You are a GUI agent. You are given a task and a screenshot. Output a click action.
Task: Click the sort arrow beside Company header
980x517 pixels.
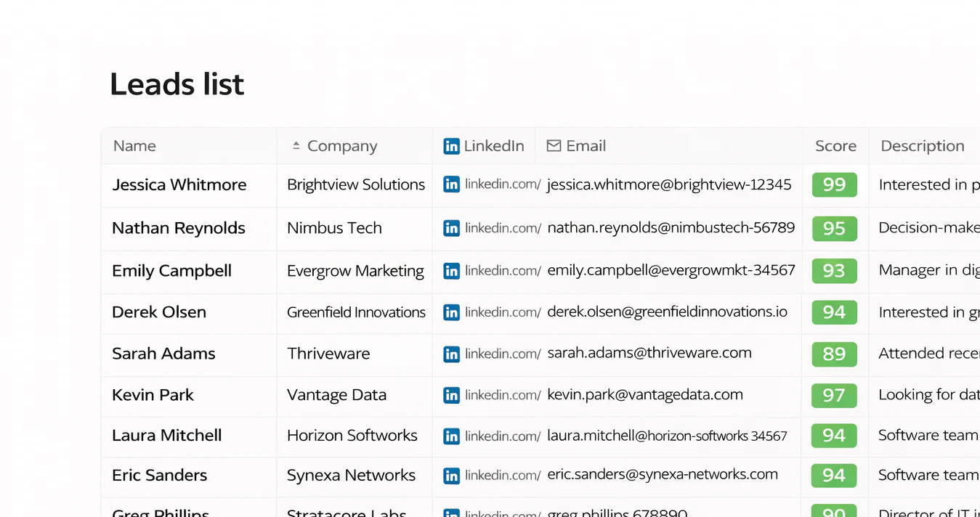click(x=296, y=146)
